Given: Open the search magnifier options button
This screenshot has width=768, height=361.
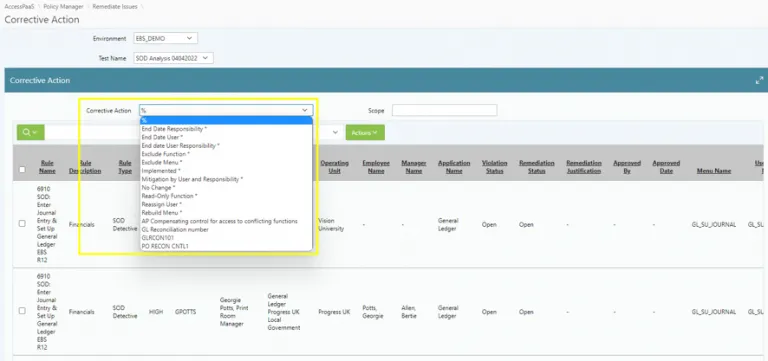Looking at the screenshot, I should click(30, 132).
